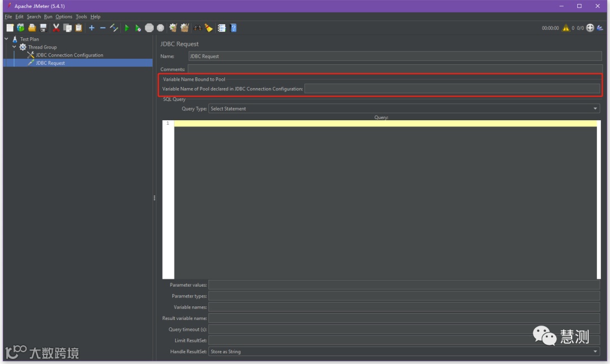Collapse the Thread Group tree node
610x364 pixels.
pos(14,47)
